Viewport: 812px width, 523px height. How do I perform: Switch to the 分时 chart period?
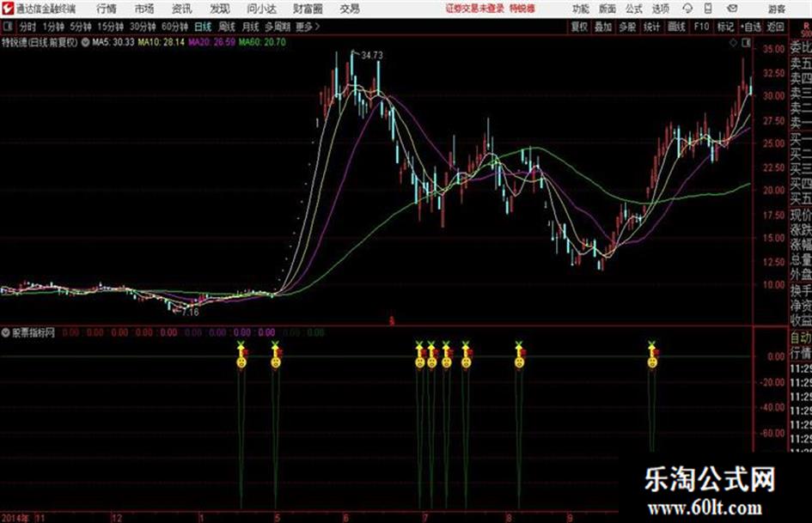point(27,27)
